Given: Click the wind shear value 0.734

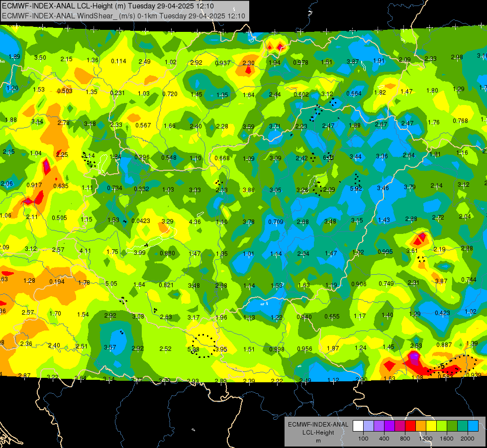Looking at the screenshot, I should (x=114, y=188).
